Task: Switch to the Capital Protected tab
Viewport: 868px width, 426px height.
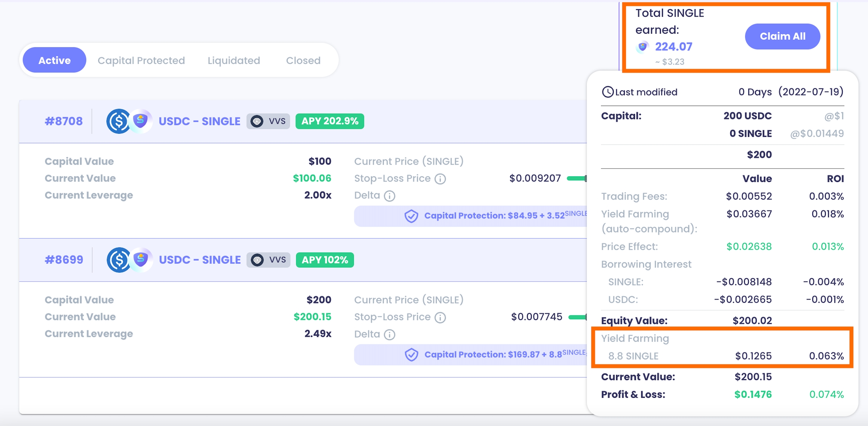Action: point(141,60)
